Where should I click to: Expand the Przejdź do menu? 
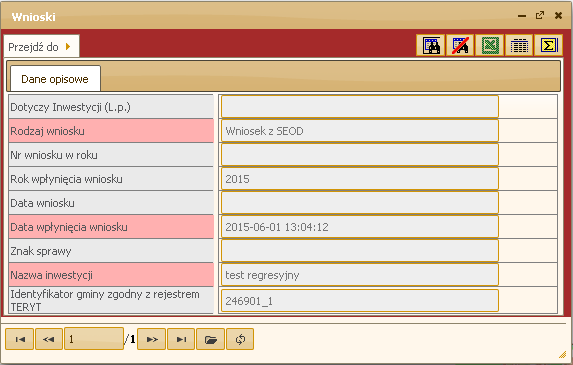(41, 47)
